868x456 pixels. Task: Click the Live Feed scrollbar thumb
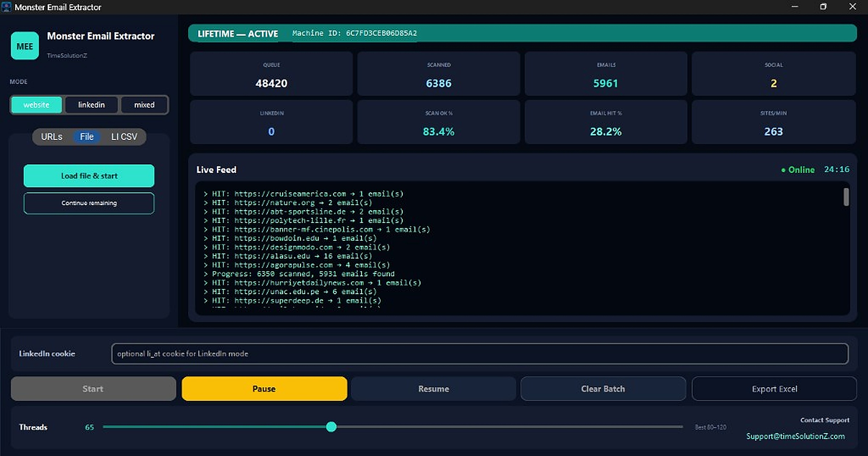pos(846,197)
